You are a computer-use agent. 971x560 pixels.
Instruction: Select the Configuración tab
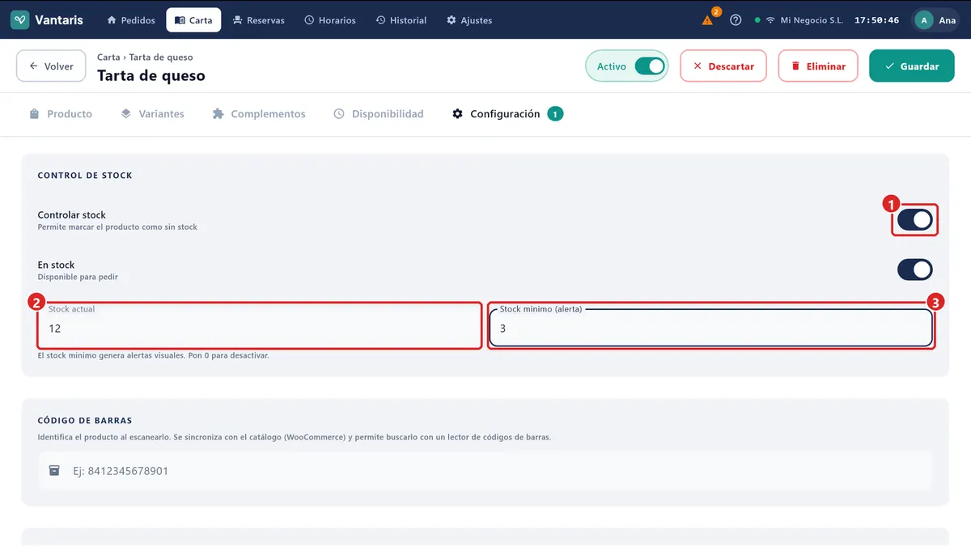pyautogui.click(x=506, y=114)
